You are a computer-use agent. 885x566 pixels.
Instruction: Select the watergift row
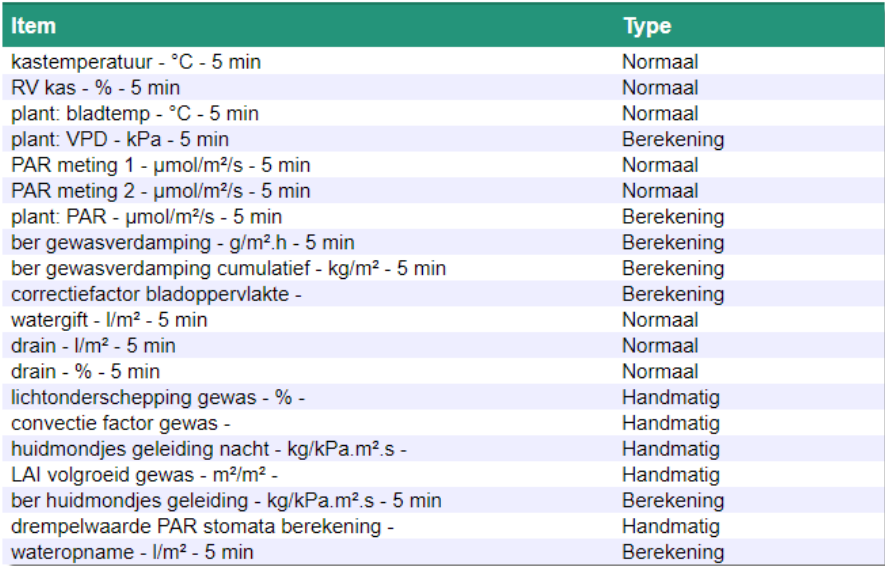coord(110,320)
